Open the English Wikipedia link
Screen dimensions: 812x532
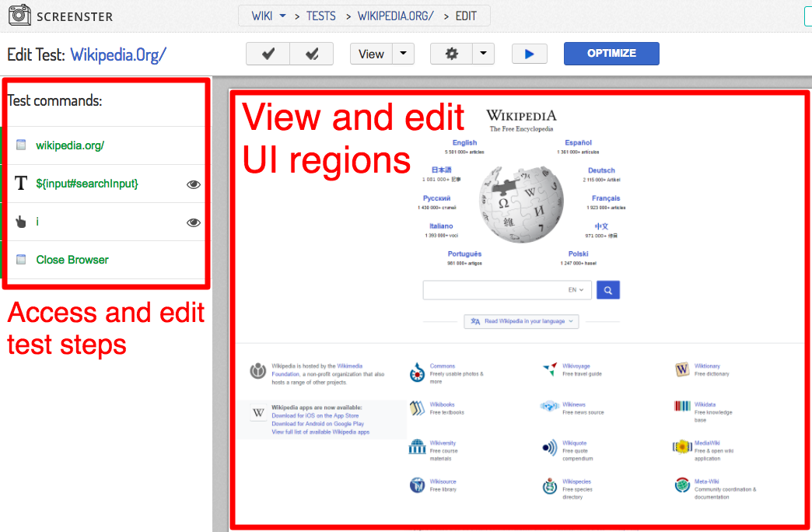tap(464, 142)
